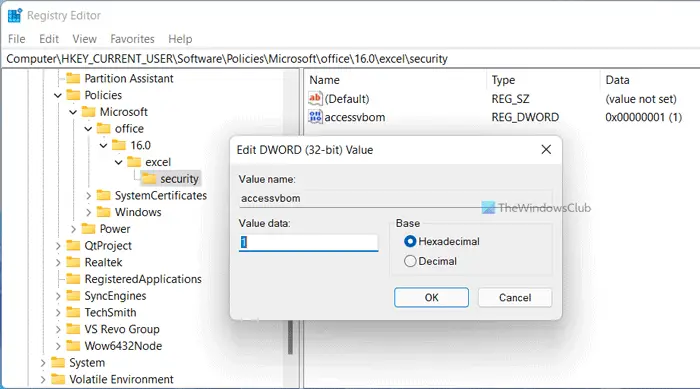Expand the SystemCertificates tree node
This screenshot has width=700, height=389.
click(88, 196)
